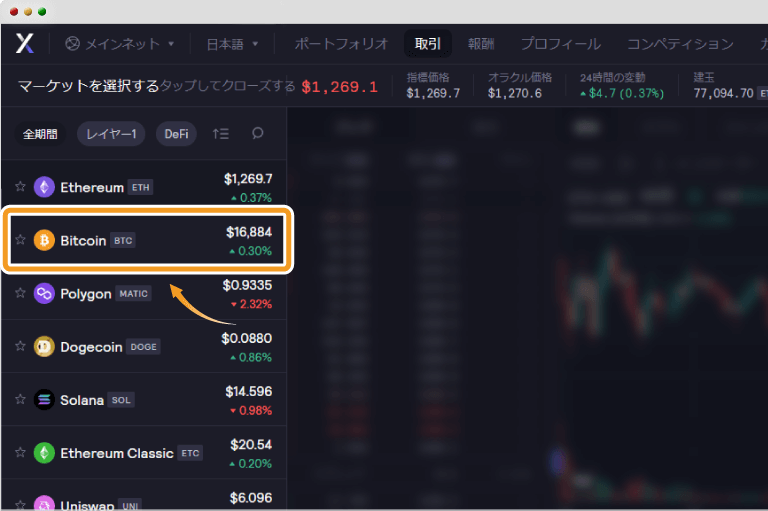Select the 全期間 filter chip
The width and height of the screenshot is (768, 511).
click(x=40, y=134)
